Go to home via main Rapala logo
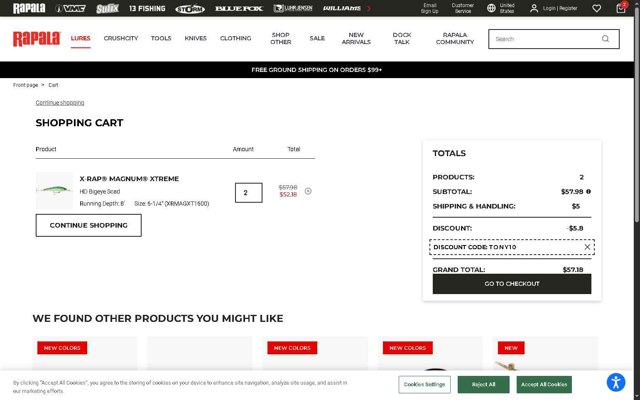Image resolution: width=640 pixels, height=400 pixels. tap(37, 39)
